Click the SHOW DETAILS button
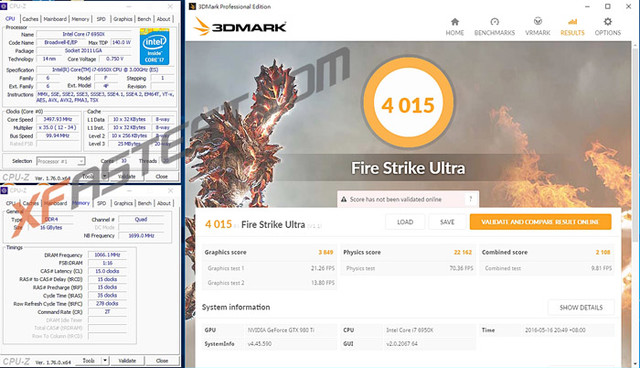This screenshot has width=640, height=368. [581, 308]
